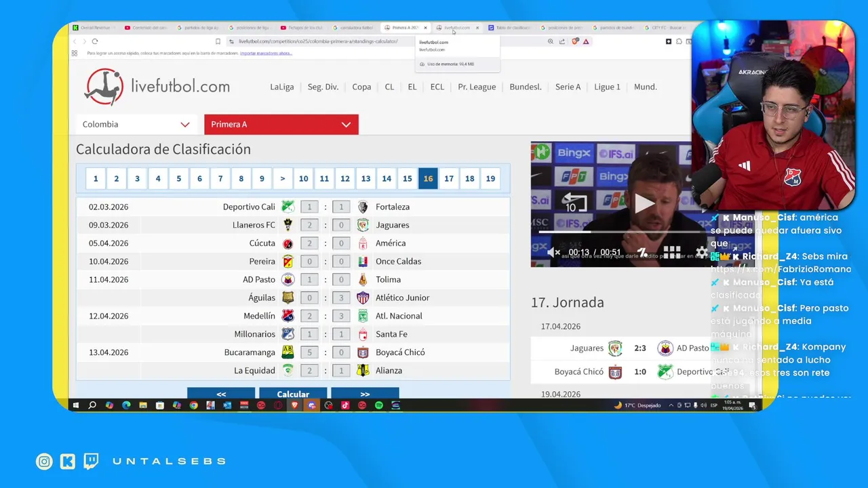Click the '>' matchday range arrow
The height and width of the screenshot is (488, 868).
point(282,178)
